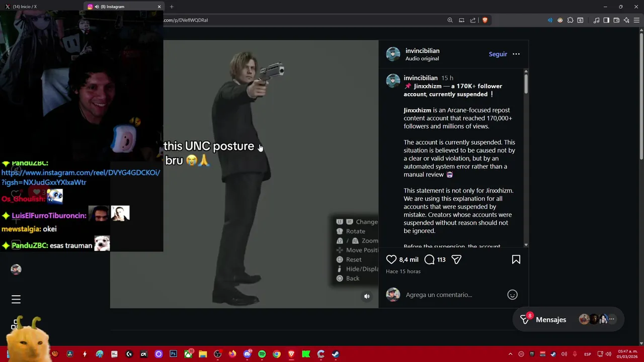The image size is (644, 362).
Task: Toggle the browser sidebar panel
Action: (x=606, y=20)
